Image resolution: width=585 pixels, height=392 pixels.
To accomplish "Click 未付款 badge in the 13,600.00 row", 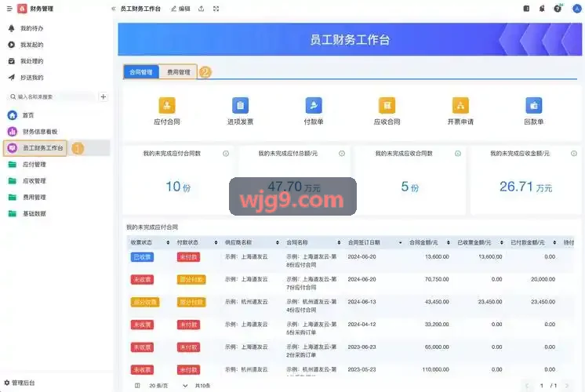I will [188, 257].
